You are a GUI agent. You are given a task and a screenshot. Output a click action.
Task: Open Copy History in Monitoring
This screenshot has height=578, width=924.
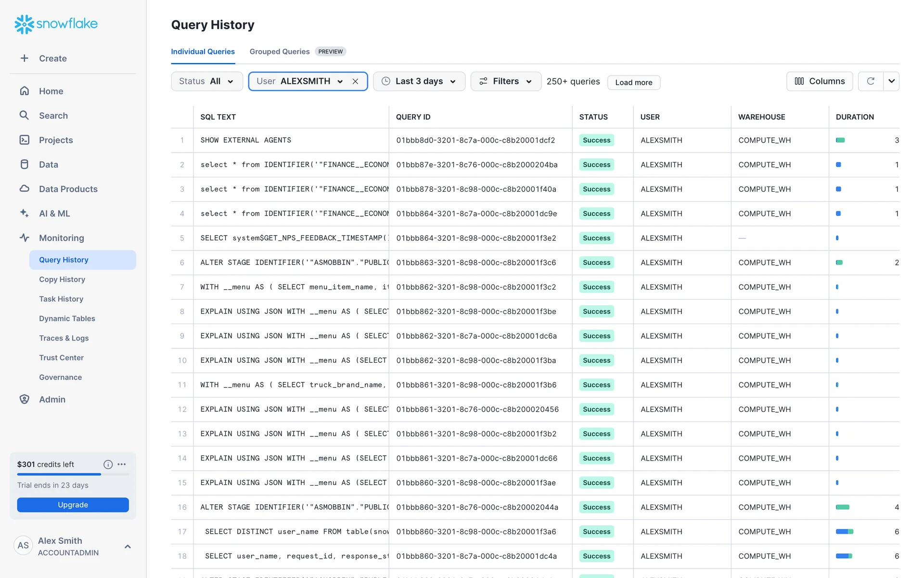62,279
